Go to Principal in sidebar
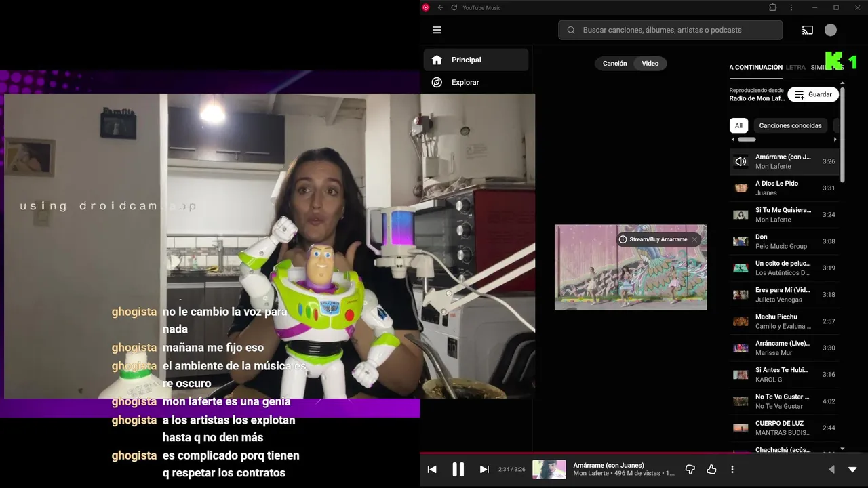 [476, 60]
